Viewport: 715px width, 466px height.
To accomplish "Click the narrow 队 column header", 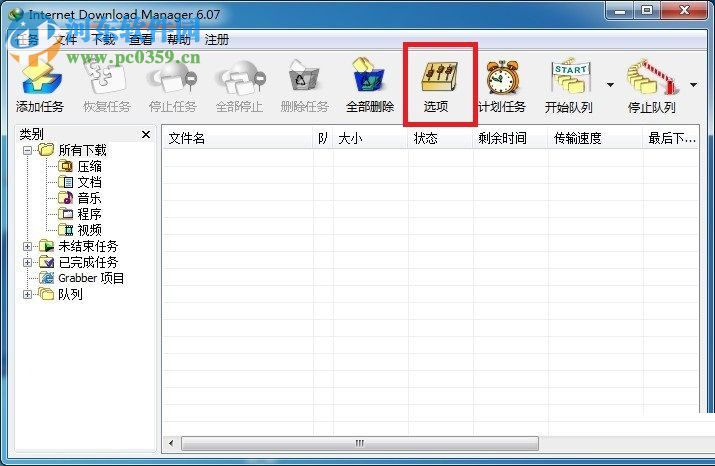I will pos(323,138).
